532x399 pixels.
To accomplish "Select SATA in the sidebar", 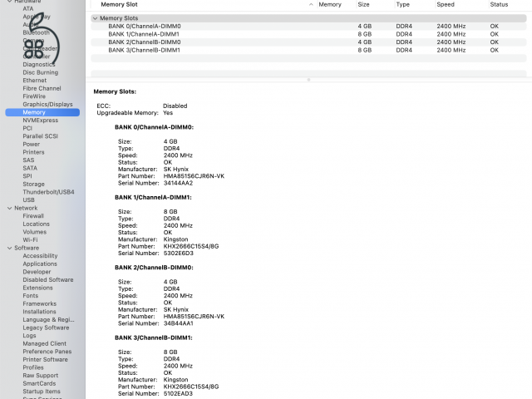I will click(x=30, y=168).
